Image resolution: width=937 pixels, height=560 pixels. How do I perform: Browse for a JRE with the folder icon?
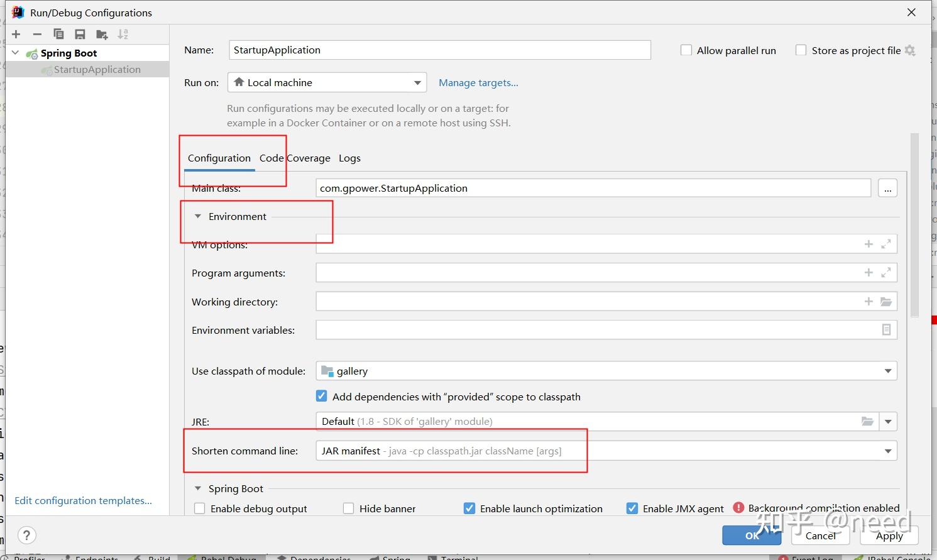(x=867, y=421)
